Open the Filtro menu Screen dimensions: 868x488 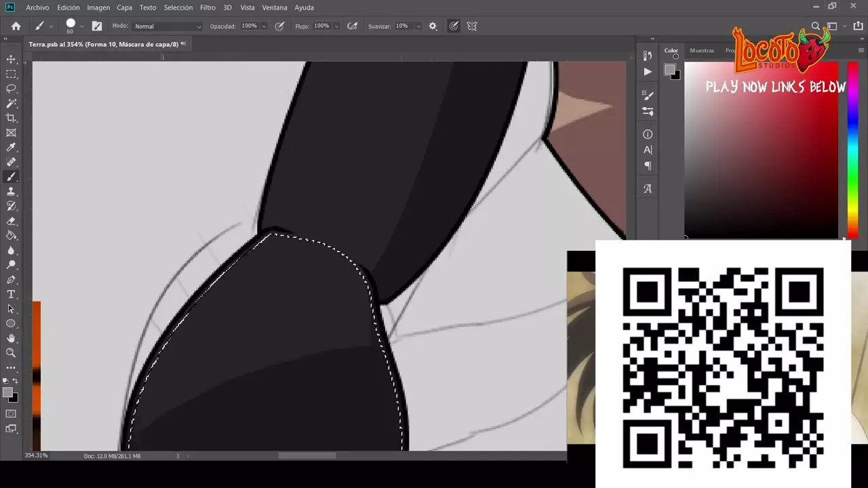pyautogui.click(x=208, y=7)
